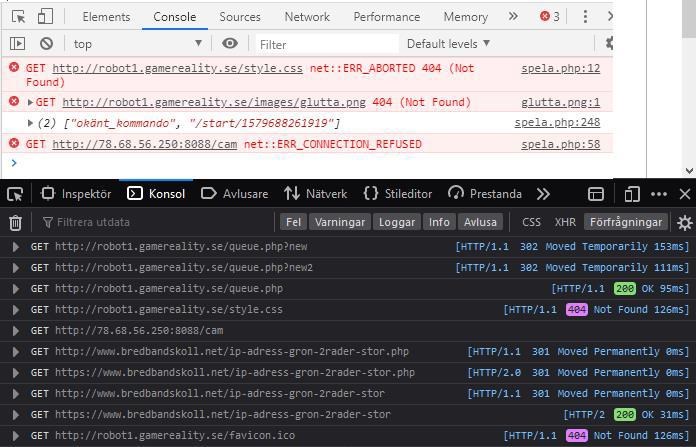
Task: Expand the GET queue.php?new request row
Action: click(x=16, y=246)
